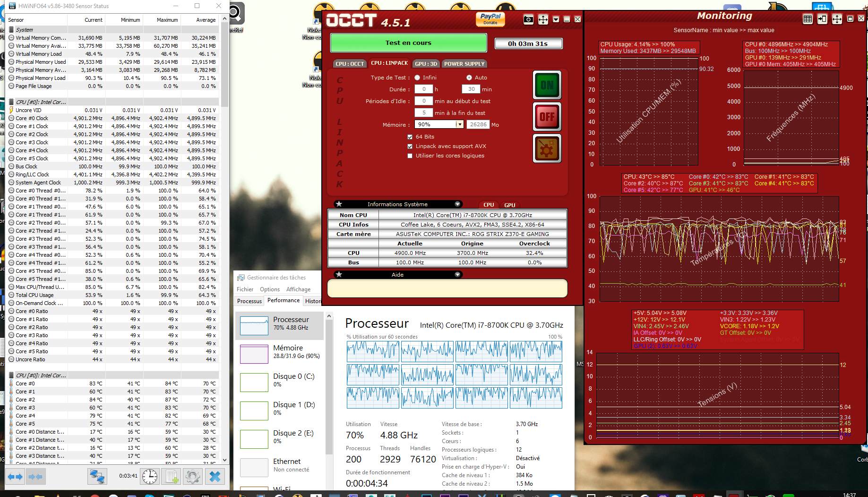Screen dimensions: 868x497
Task: Click the PayPal Donate badge
Action: click(490, 19)
